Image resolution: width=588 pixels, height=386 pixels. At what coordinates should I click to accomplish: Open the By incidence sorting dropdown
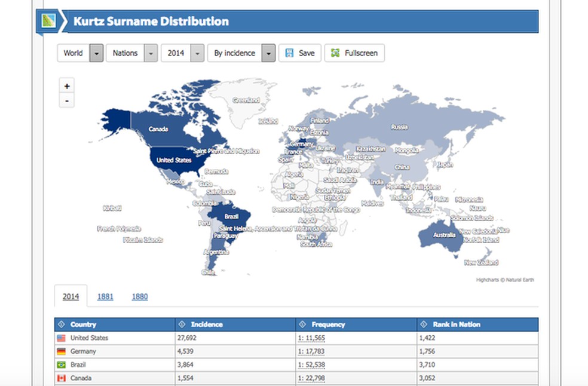coord(268,53)
